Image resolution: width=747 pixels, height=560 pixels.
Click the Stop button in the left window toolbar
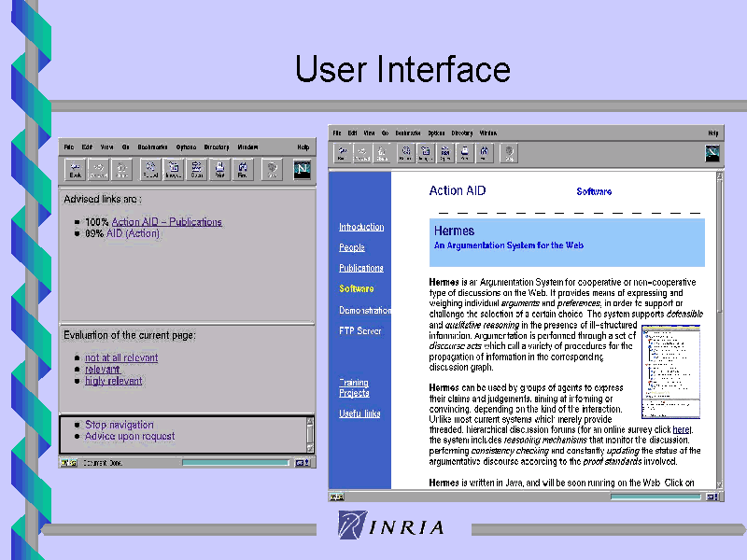[x=272, y=169]
